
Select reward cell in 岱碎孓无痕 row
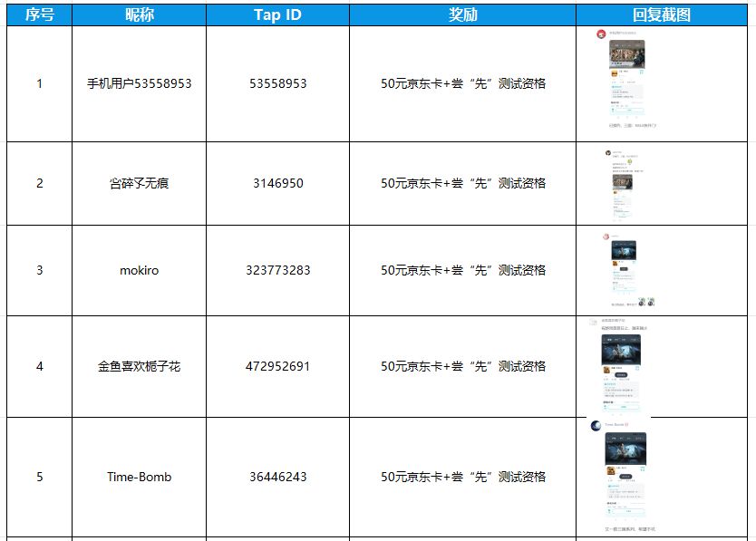tap(463, 183)
